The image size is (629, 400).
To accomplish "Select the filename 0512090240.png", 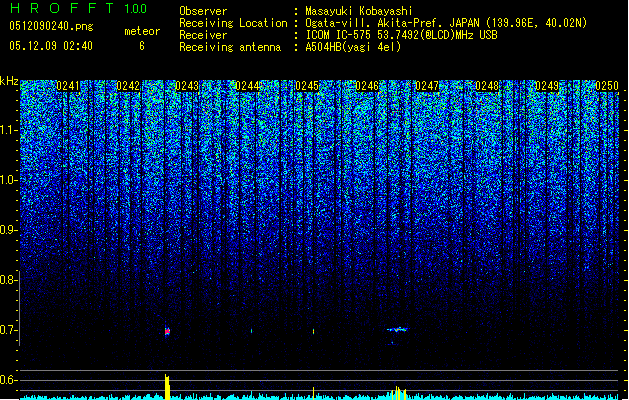I will click(x=51, y=26).
